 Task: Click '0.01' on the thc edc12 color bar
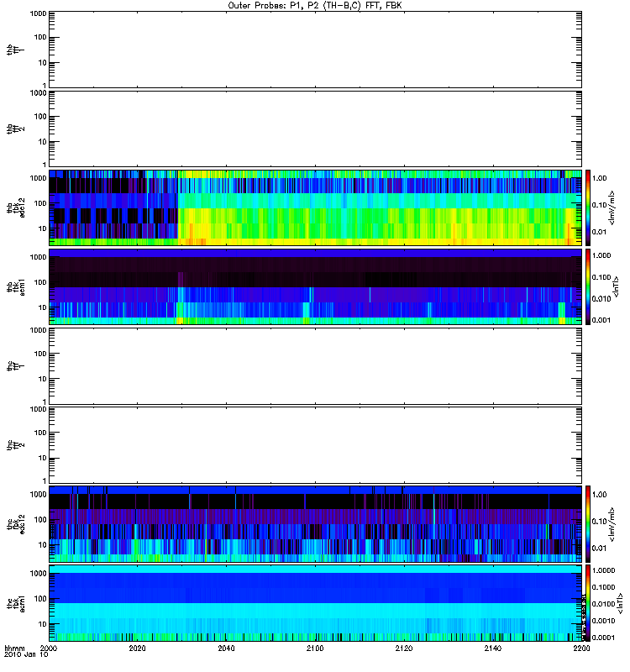tap(599, 549)
